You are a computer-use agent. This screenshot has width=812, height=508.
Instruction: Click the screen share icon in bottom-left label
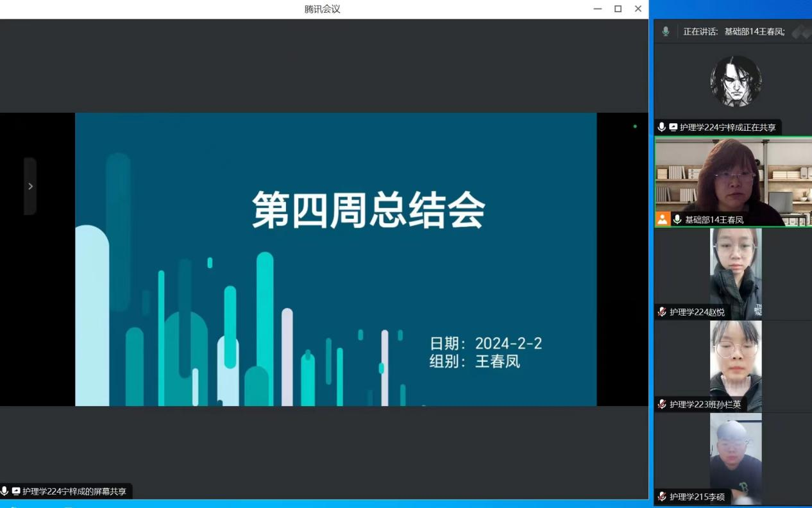(x=16, y=491)
